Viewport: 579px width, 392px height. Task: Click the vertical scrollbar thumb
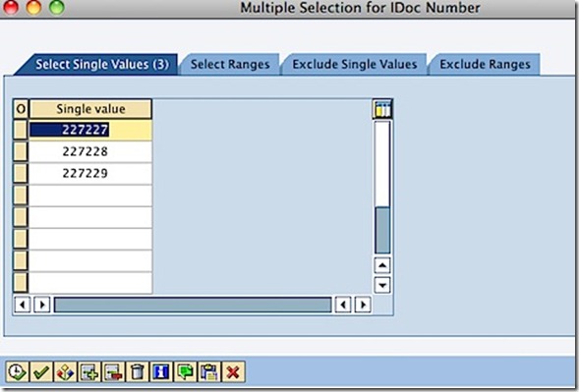pos(382,230)
